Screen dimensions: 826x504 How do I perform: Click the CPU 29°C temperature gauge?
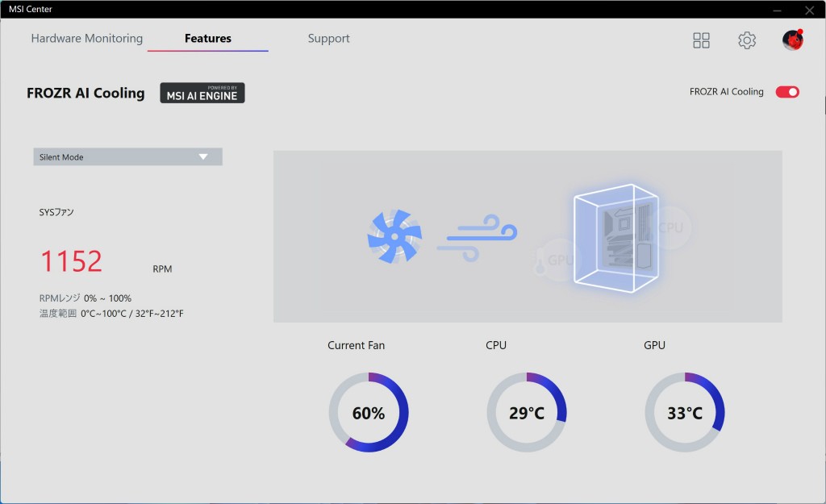point(527,412)
